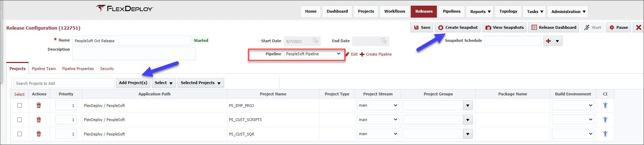Click the Add Project(s) button
This screenshot has width=644, height=145.
click(x=133, y=83)
